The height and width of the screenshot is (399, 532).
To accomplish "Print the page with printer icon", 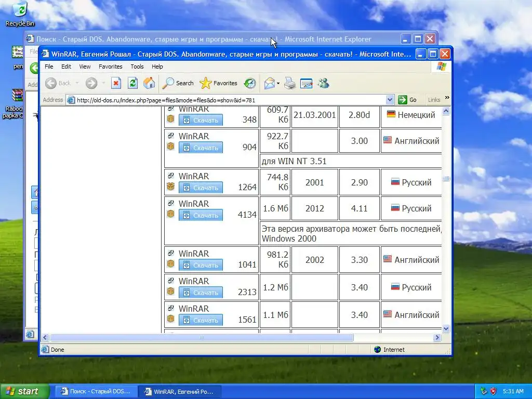I will click(289, 83).
